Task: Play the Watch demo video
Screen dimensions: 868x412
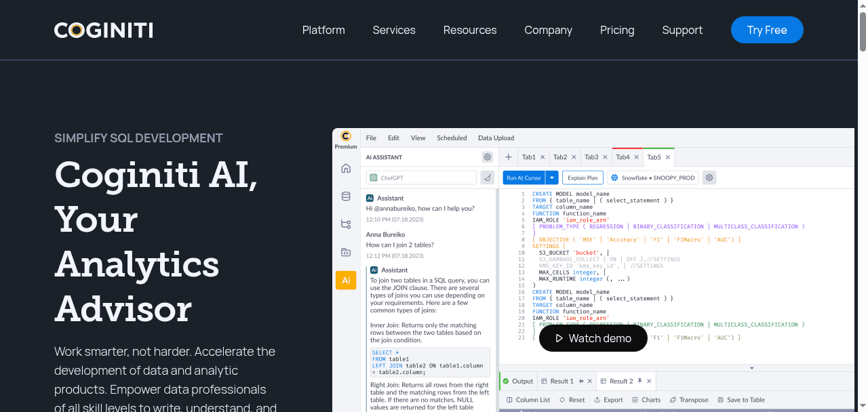Action: (x=593, y=338)
